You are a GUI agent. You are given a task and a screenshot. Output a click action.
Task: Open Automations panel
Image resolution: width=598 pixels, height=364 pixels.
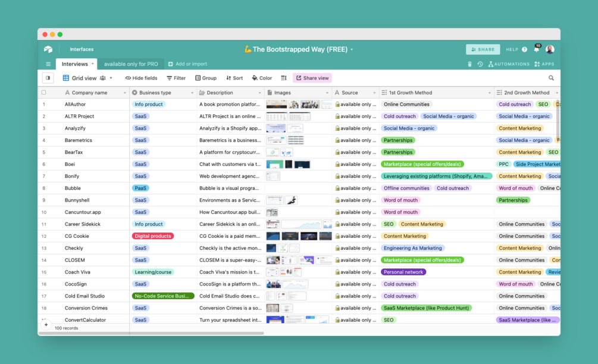point(509,64)
